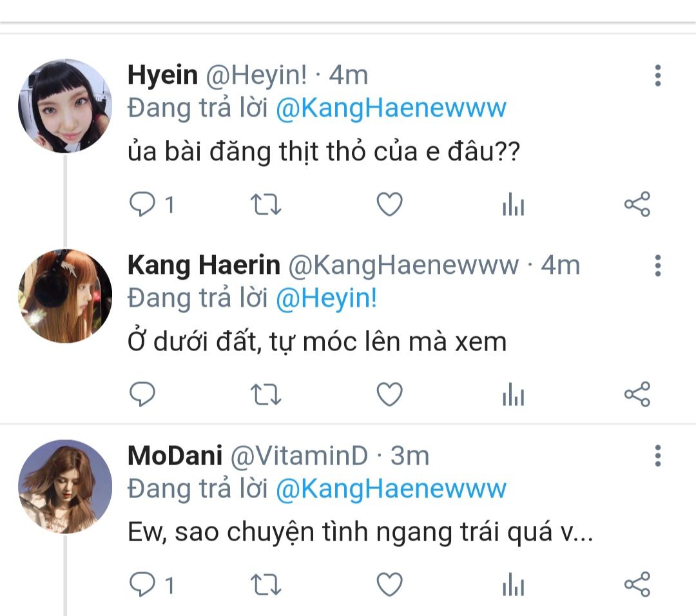Open more options on MoDani's tweet

point(657,456)
